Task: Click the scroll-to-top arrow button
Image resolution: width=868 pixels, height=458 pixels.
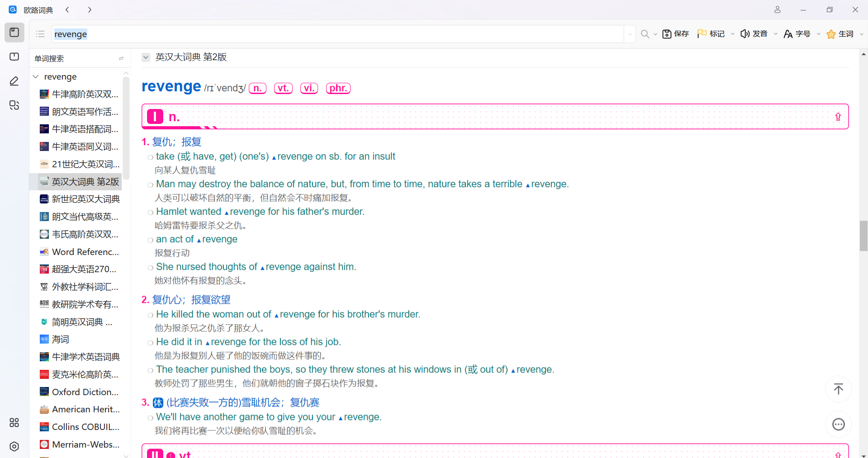Action: [839, 389]
